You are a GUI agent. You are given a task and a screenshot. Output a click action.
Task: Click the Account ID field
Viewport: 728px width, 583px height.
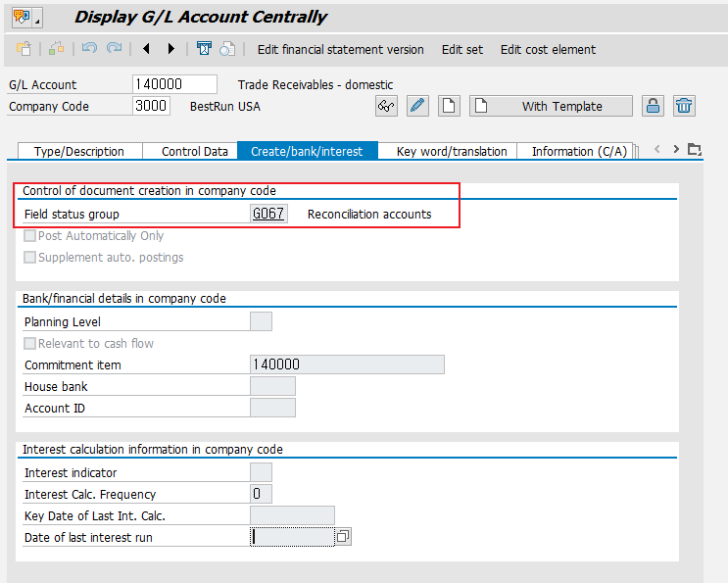click(x=272, y=408)
